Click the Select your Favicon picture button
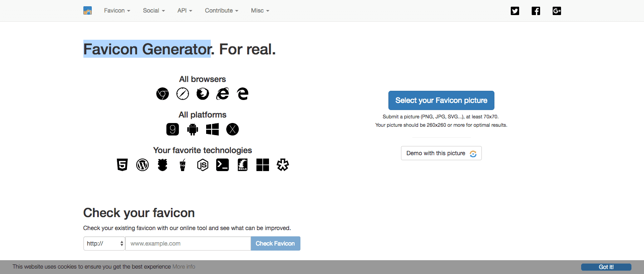644x274 pixels. coord(441,100)
